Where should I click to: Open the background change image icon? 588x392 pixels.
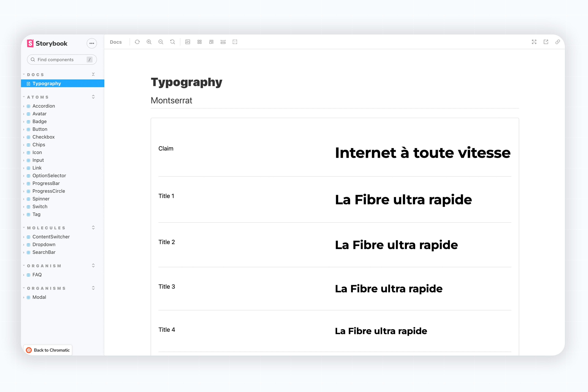pyautogui.click(x=188, y=42)
